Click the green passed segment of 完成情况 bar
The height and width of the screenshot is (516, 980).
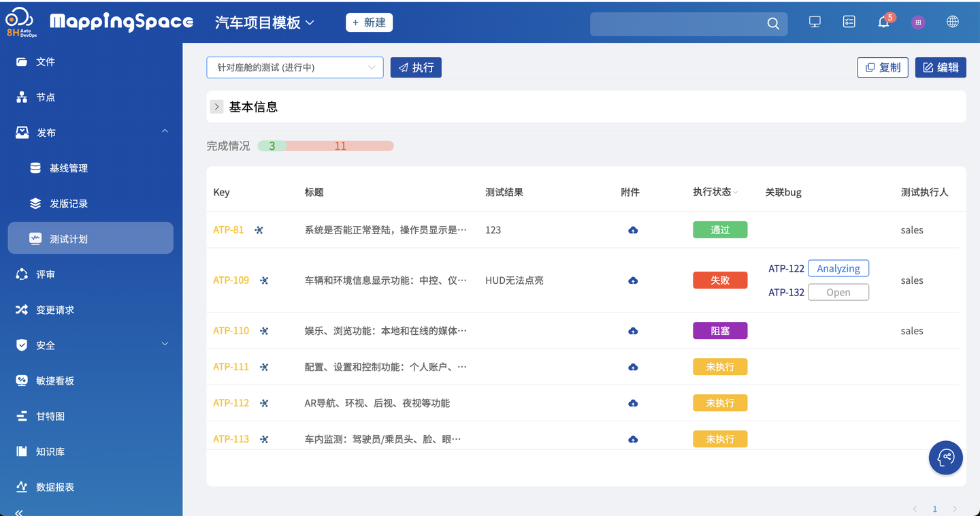point(272,146)
